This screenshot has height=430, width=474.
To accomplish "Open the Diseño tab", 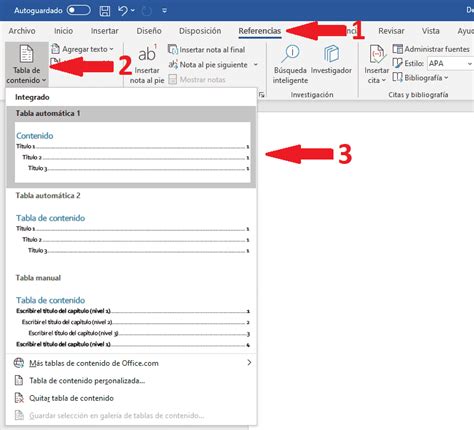I will [x=149, y=31].
